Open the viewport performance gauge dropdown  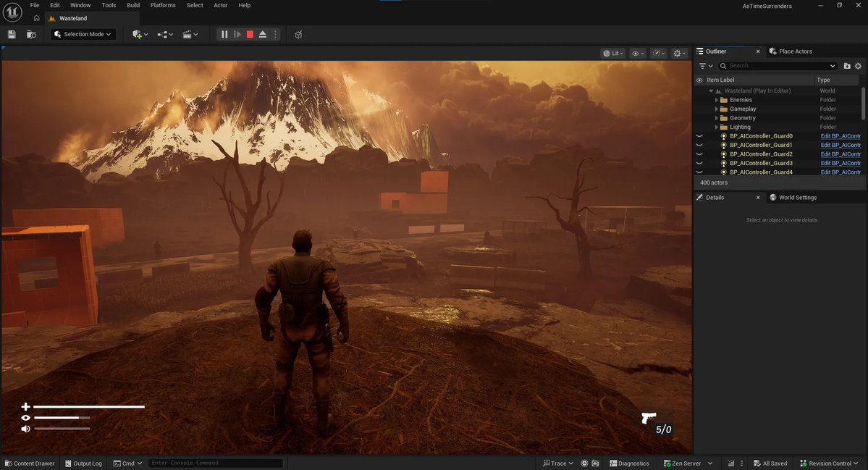coord(658,53)
